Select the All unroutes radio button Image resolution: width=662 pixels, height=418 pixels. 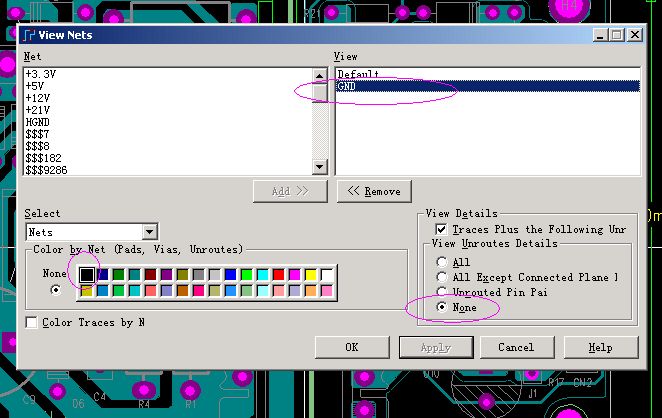[442, 262]
